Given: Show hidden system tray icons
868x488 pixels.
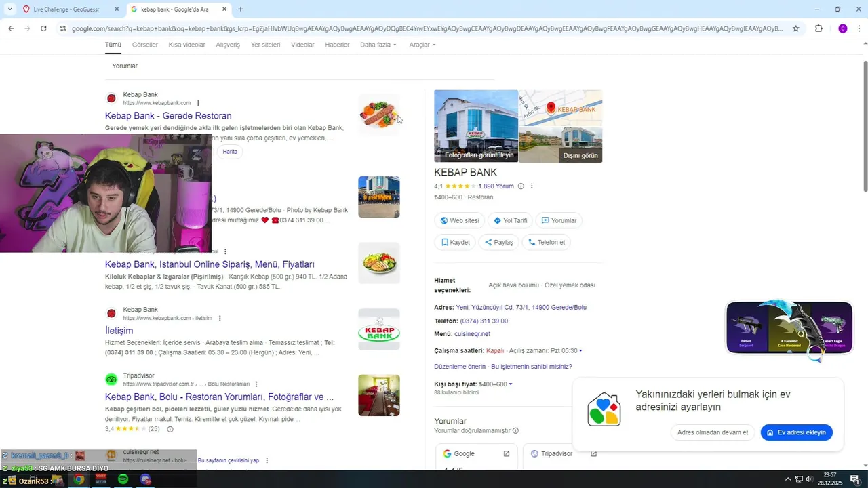Looking at the screenshot, I should tap(788, 479).
